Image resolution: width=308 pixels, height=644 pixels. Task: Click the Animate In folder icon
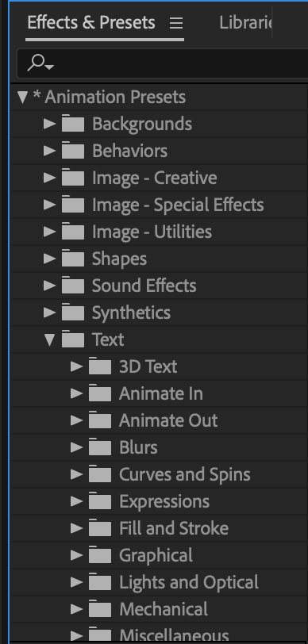tap(100, 393)
